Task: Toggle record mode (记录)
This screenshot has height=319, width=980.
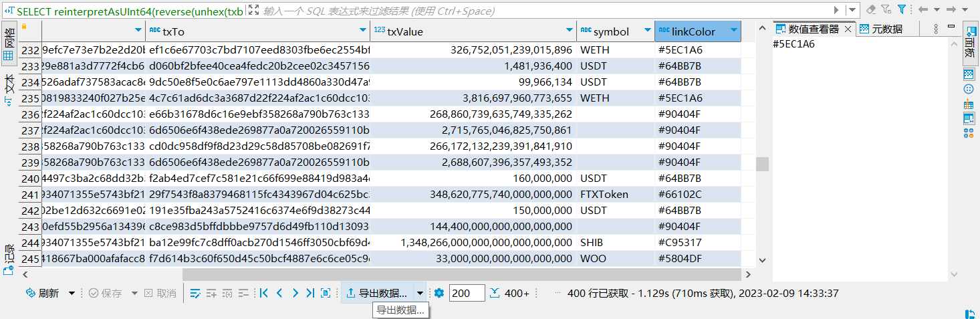Action: click(x=9, y=261)
